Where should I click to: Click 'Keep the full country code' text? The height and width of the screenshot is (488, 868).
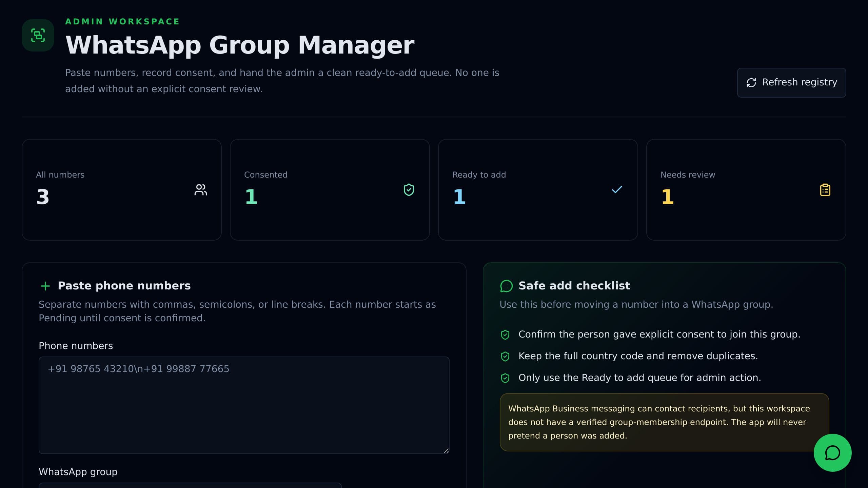(x=638, y=356)
